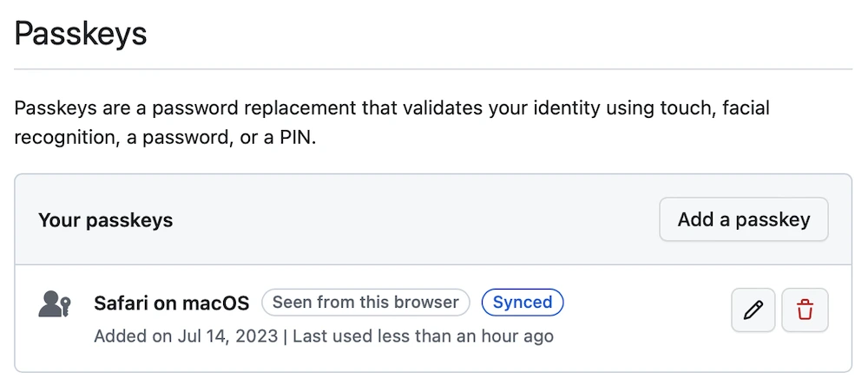Click the person-with-key passkey icon
868x391 pixels.
54,304
